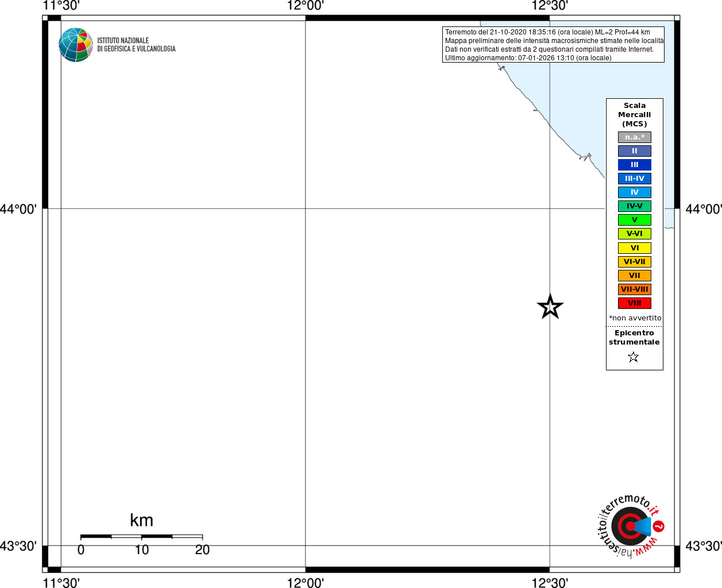Select the intensity V bright green swatch

[x=635, y=220]
